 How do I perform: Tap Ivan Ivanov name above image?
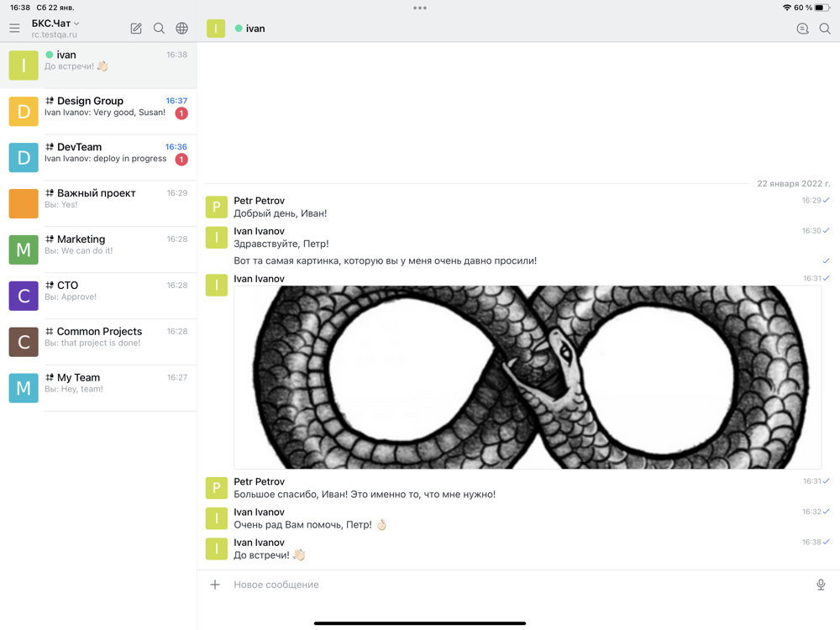click(x=260, y=279)
